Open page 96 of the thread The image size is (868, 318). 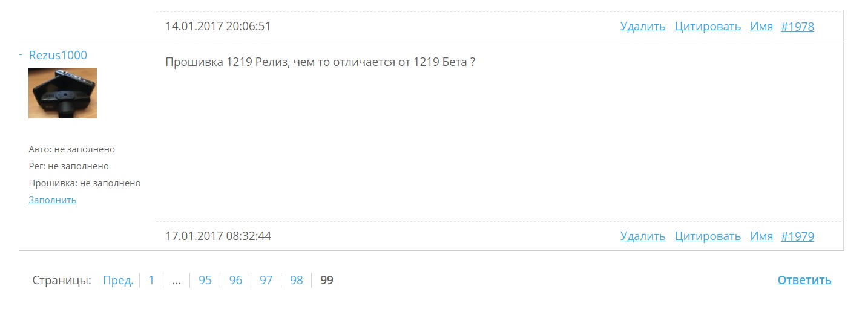[235, 281]
